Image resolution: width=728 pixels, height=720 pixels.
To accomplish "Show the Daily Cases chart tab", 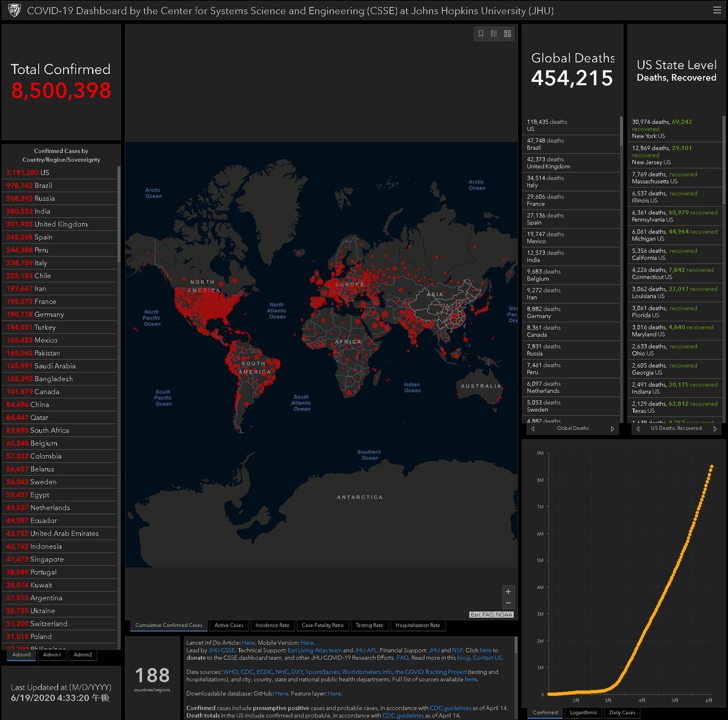I will [x=622, y=713].
